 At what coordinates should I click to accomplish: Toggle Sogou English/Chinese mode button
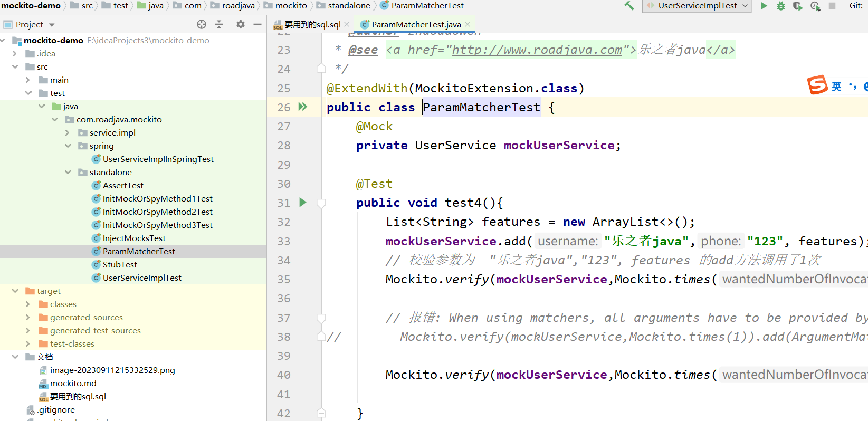point(837,87)
